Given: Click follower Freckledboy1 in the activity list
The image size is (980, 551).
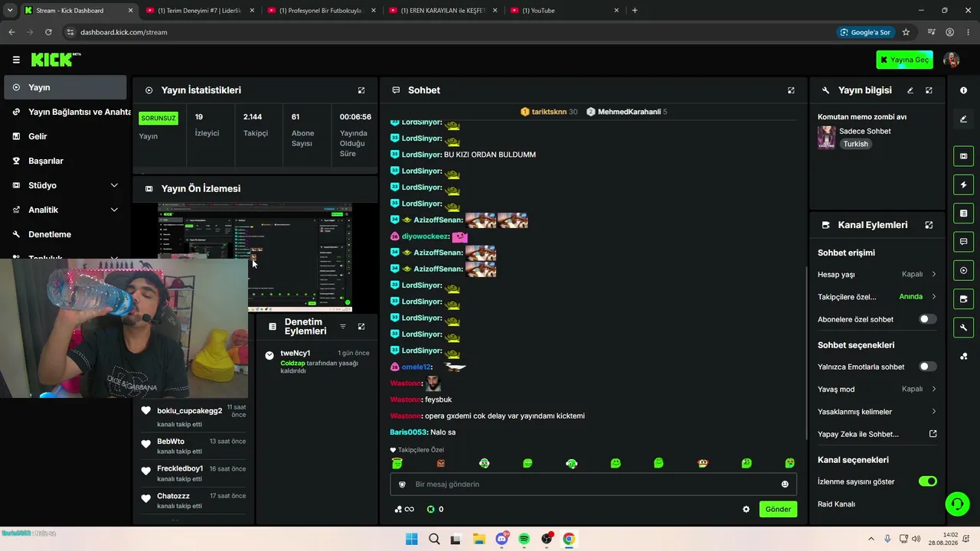Looking at the screenshot, I should point(180,468).
